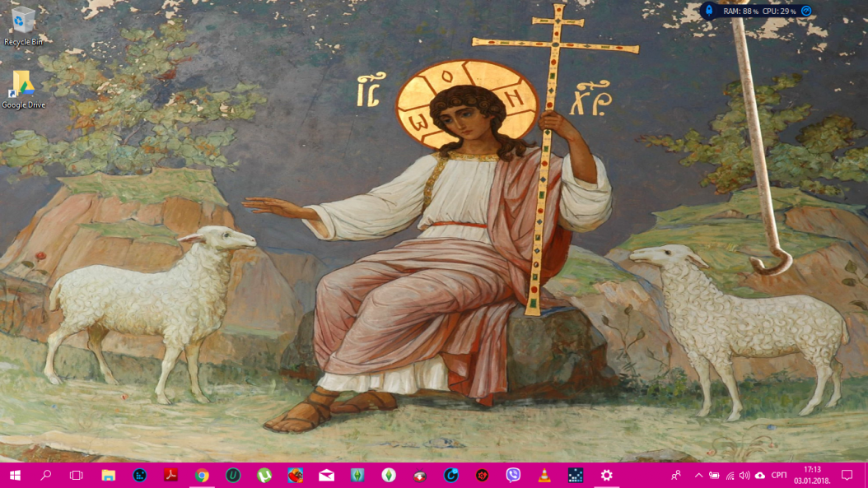Click the Show desktop strip
This screenshot has height=488, width=868.
866,476
